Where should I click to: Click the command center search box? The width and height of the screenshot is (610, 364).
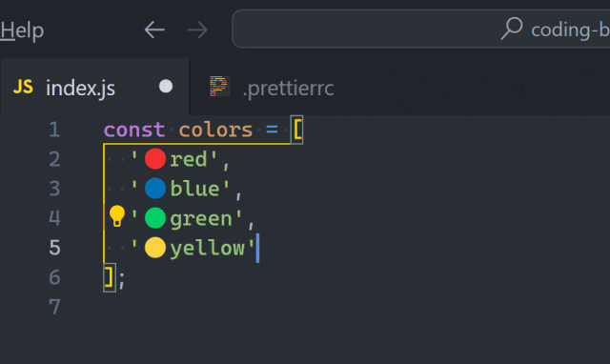click(421, 29)
